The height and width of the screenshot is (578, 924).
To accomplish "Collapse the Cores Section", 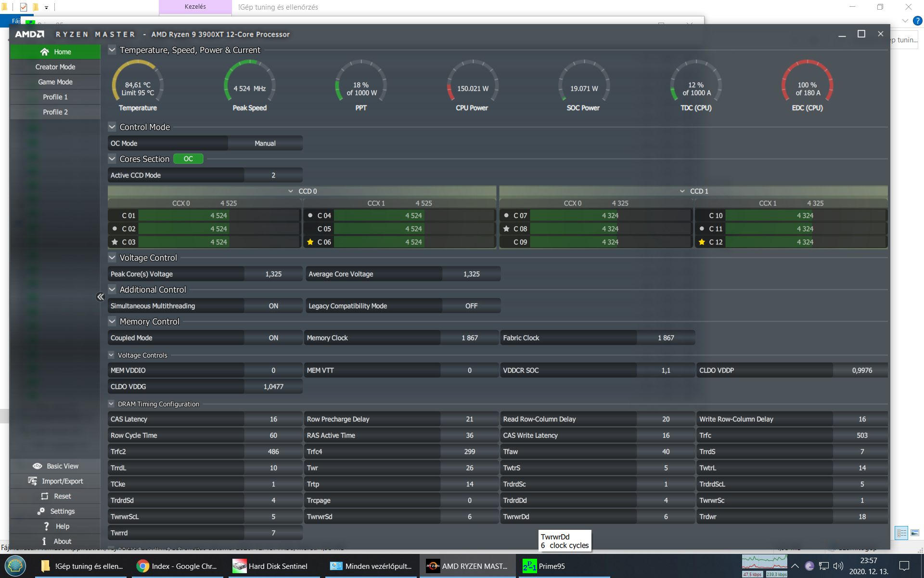I will (112, 158).
